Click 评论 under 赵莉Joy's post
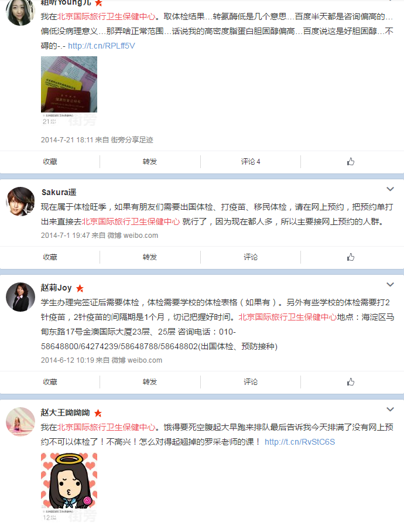The image size is (404, 532). (251, 382)
